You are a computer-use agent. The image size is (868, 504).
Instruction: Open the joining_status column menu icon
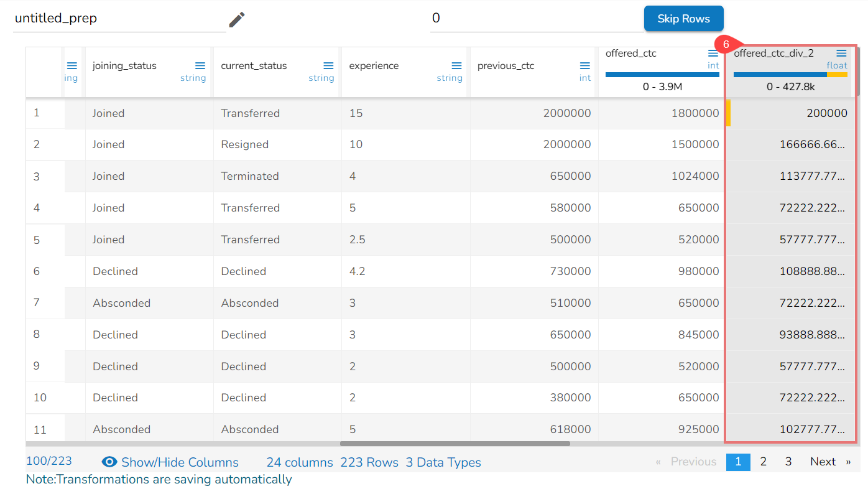pyautogui.click(x=200, y=66)
